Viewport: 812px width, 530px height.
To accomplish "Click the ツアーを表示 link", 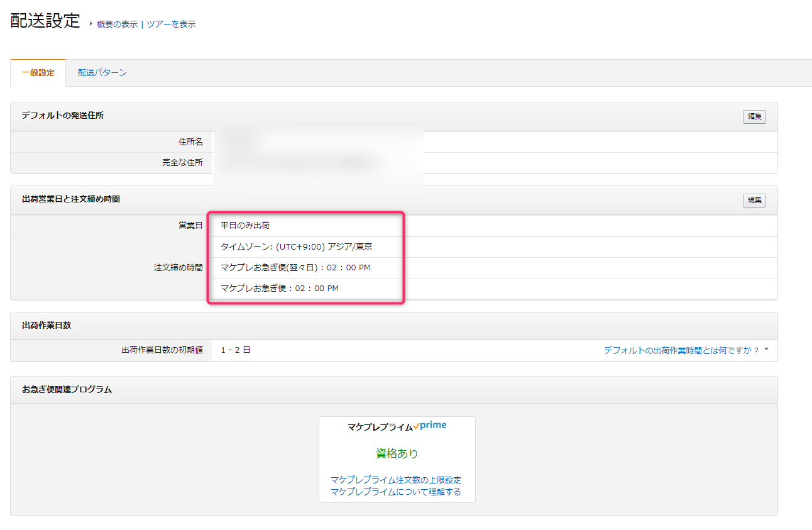I will (x=171, y=24).
